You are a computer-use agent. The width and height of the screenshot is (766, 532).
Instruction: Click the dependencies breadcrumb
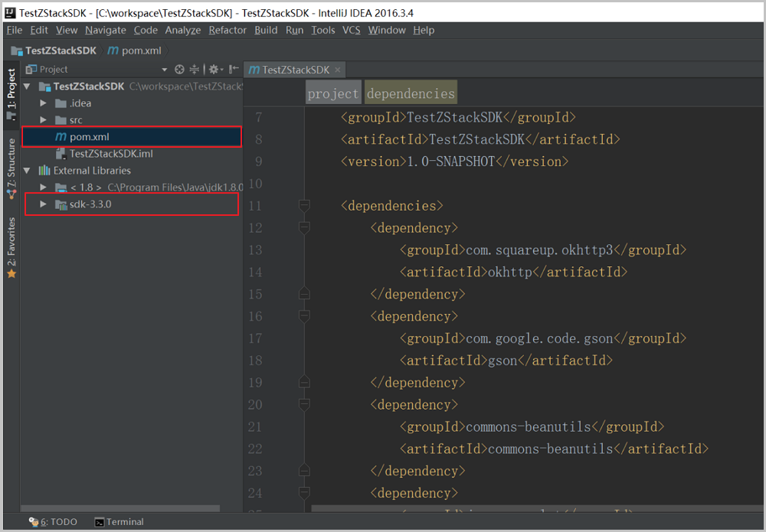410,92
